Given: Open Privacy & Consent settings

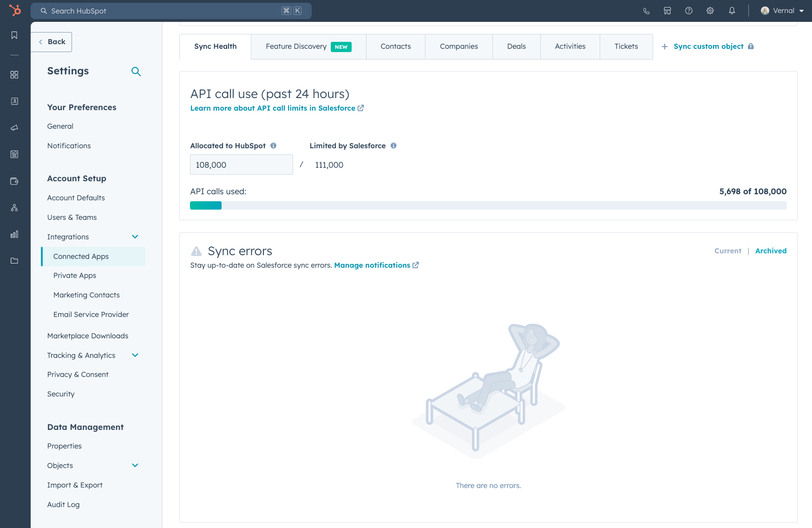Looking at the screenshot, I should (x=78, y=375).
